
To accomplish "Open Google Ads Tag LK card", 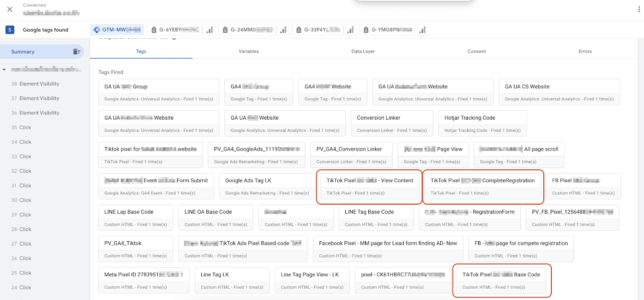I will (x=267, y=186).
